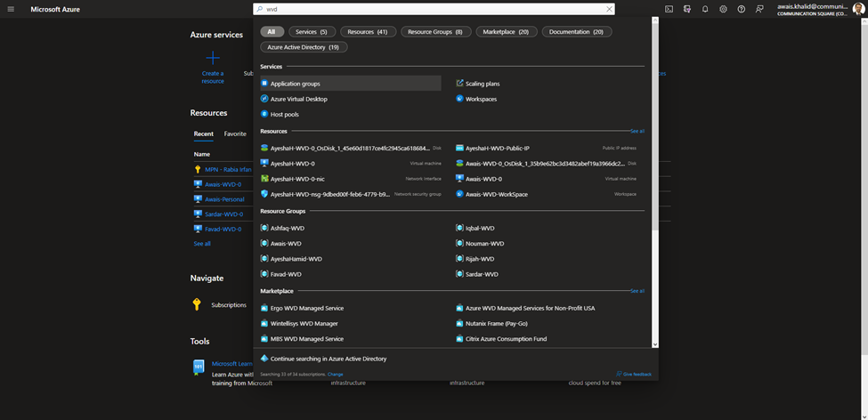Open Awais-Personal from recent resources
868x420 pixels.
coord(224,199)
